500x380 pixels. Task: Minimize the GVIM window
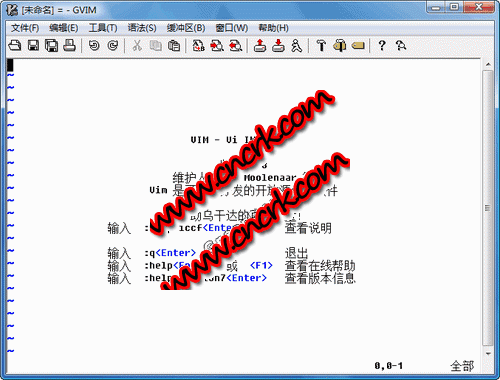click(x=436, y=7)
